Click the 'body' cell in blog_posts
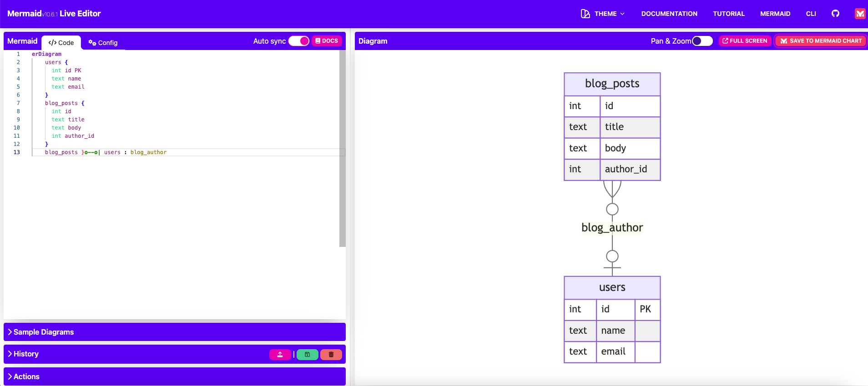The height and width of the screenshot is (386, 868). click(630, 149)
